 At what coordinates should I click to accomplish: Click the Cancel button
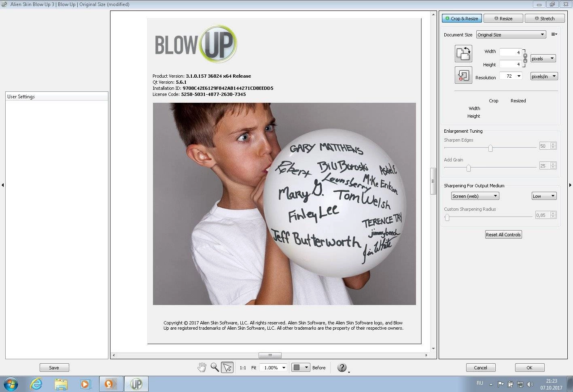pyautogui.click(x=480, y=367)
